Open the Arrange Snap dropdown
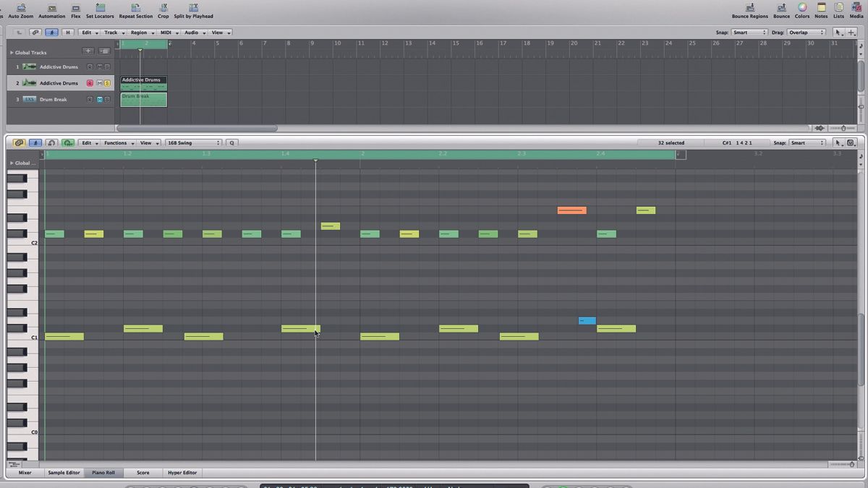The width and height of the screenshot is (868, 488). [x=749, y=33]
